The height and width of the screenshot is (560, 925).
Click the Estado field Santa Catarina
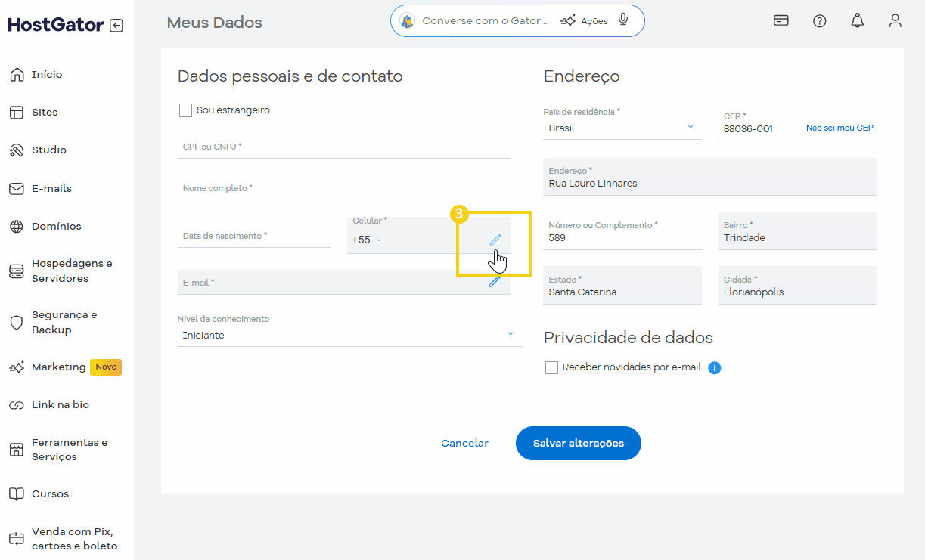point(622,286)
